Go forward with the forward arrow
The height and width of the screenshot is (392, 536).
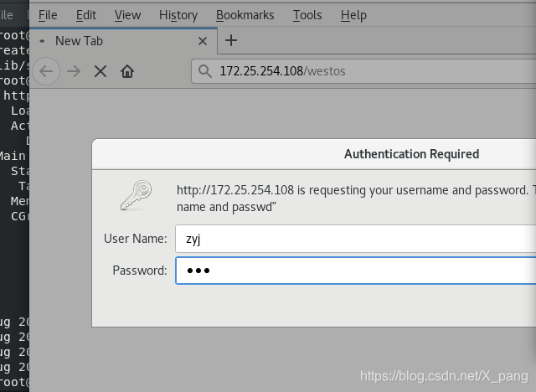[74, 71]
